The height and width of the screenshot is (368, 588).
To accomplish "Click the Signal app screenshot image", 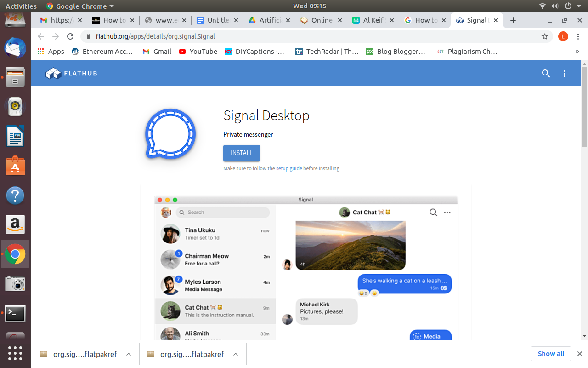I will click(x=306, y=268).
